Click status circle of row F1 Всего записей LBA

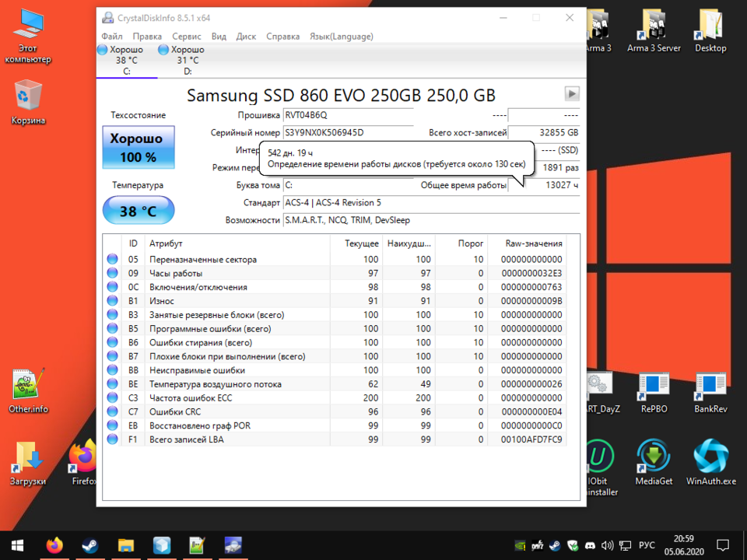[x=112, y=439]
